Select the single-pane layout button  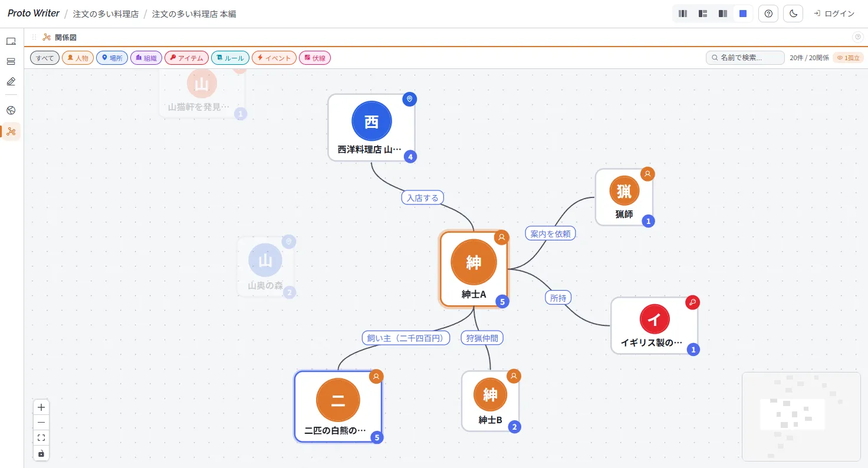click(743, 14)
